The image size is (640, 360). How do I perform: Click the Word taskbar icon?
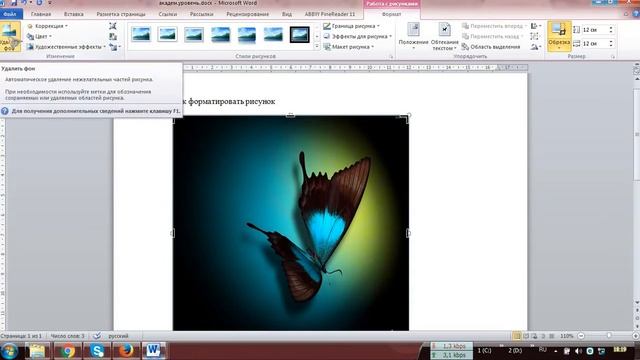tap(154, 351)
